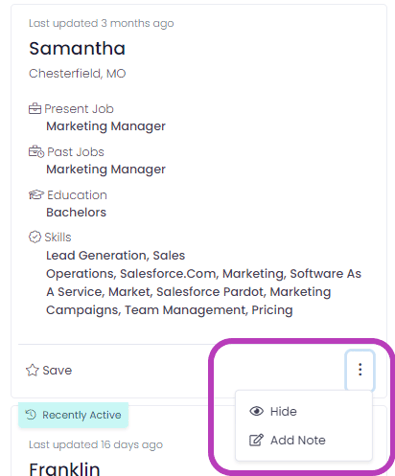
Task: Click the Present Job briefcase icon
Action: coord(35,109)
